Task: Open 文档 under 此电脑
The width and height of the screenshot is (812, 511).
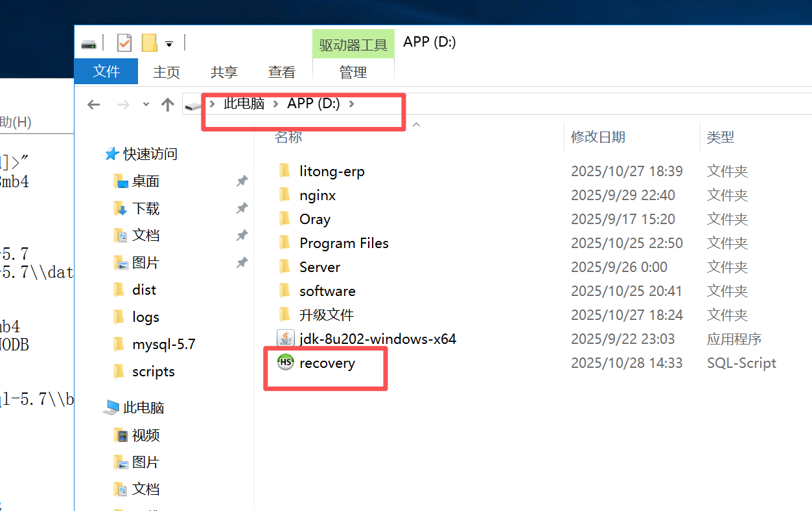Action: (x=146, y=489)
